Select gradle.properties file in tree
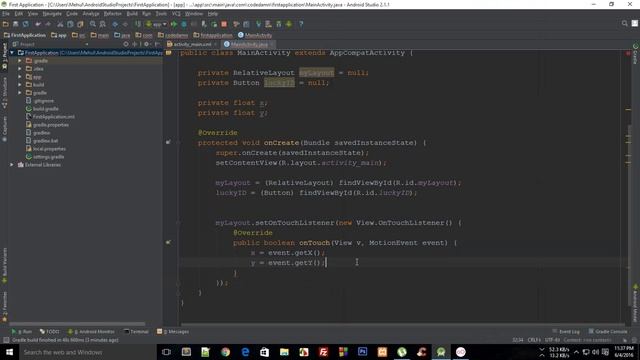This screenshot has width=640, height=360. 51,125
